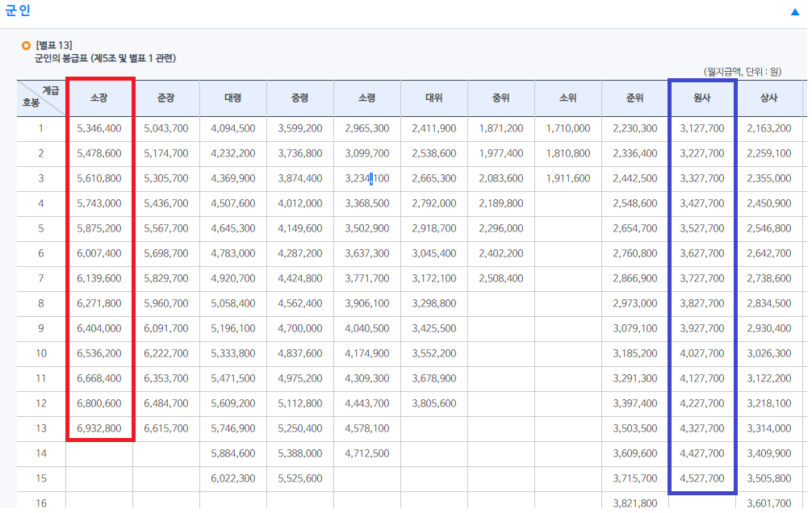Click the cell 6,404,000

pos(99,328)
